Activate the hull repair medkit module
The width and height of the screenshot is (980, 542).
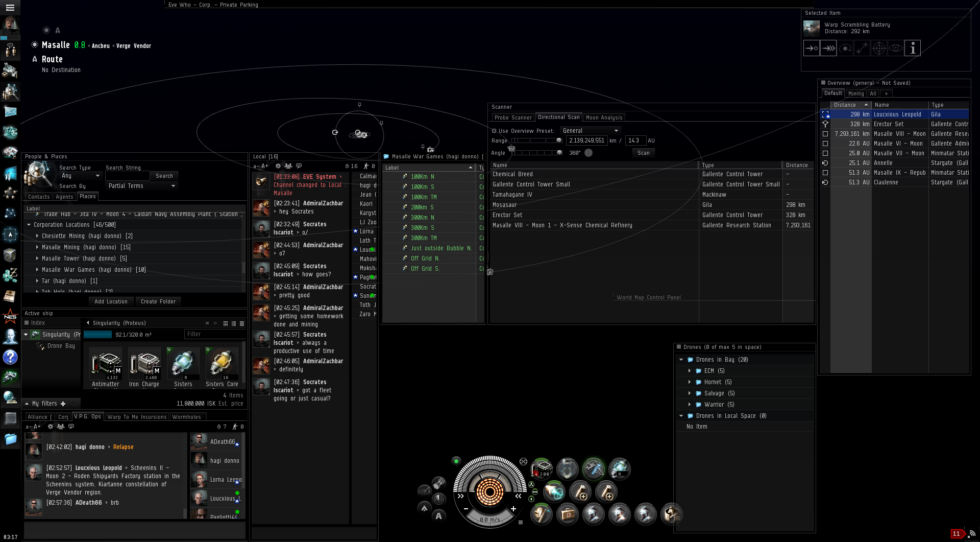point(567,514)
